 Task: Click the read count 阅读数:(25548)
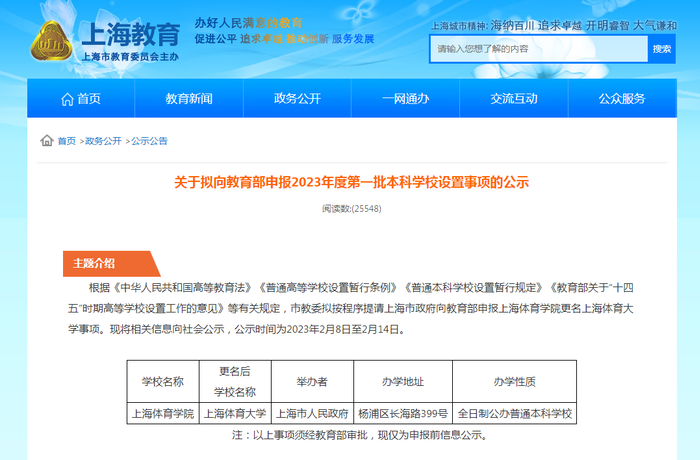[352, 209]
